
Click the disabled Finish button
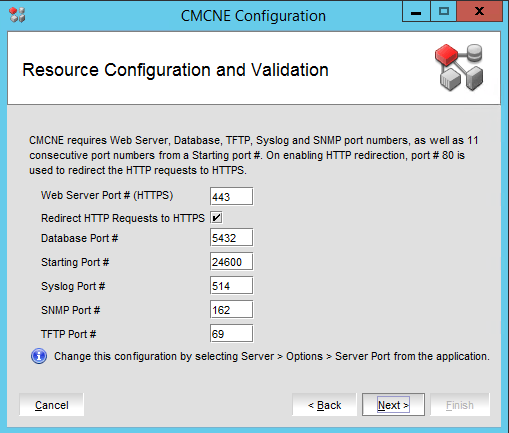click(460, 405)
